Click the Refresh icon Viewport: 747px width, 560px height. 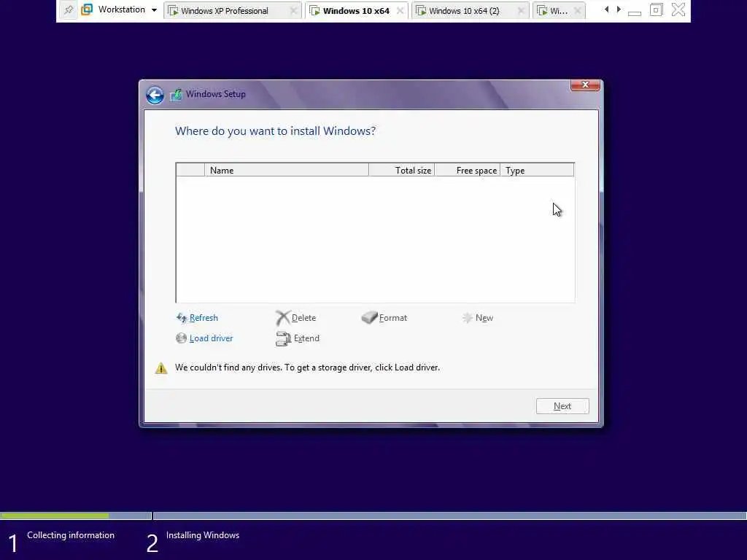click(x=182, y=318)
